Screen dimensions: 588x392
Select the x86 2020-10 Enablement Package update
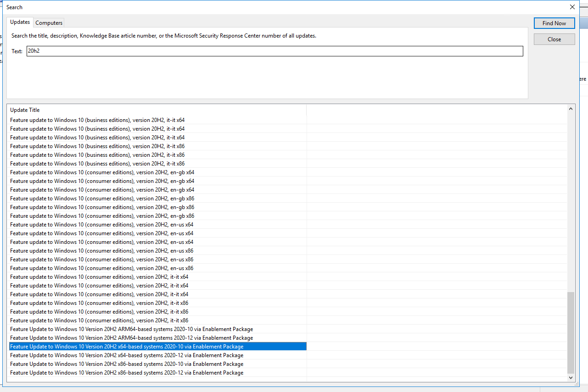(x=126, y=364)
